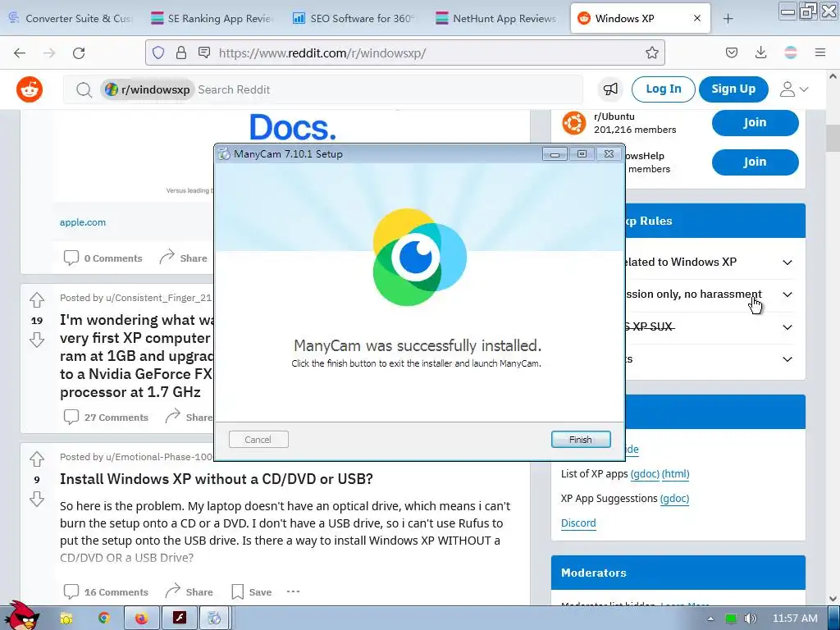The image size is (840, 630).
Task: Click the taskbar clock 11:57 AM
Action: (795, 619)
